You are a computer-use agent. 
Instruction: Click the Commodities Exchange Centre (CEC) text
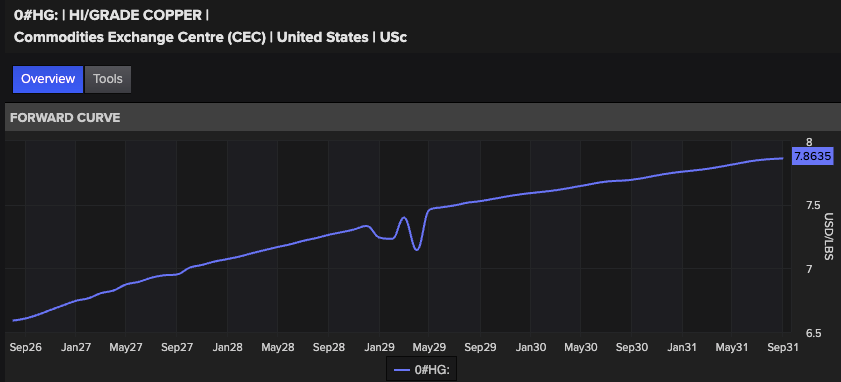140,38
